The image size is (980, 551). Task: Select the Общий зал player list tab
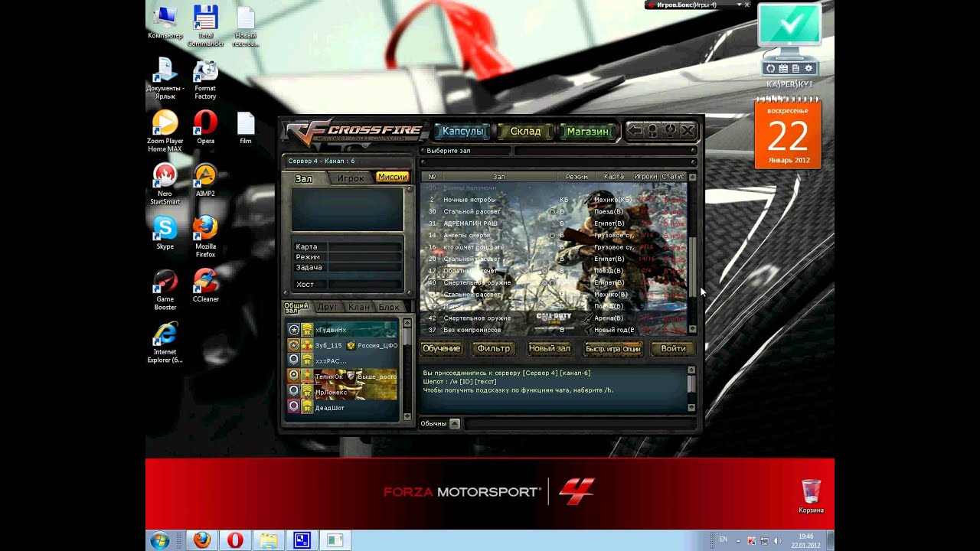tap(296, 307)
